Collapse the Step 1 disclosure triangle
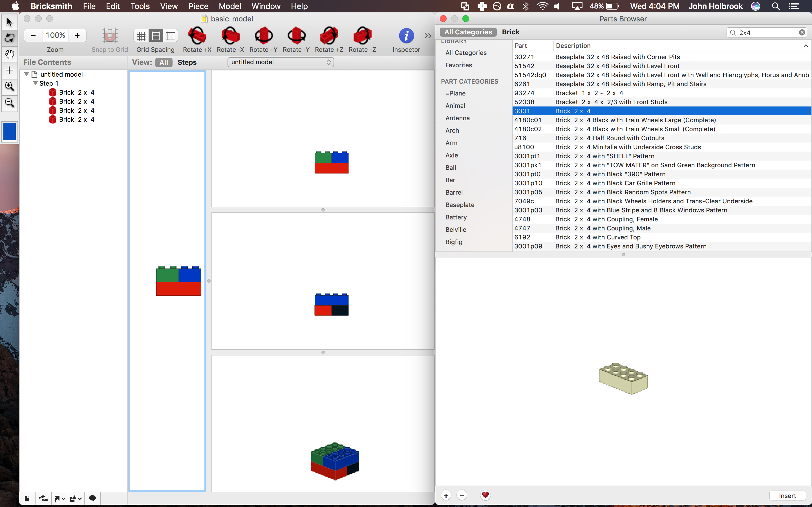The height and width of the screenshot is (507, 812). click(x=35, y=83)
